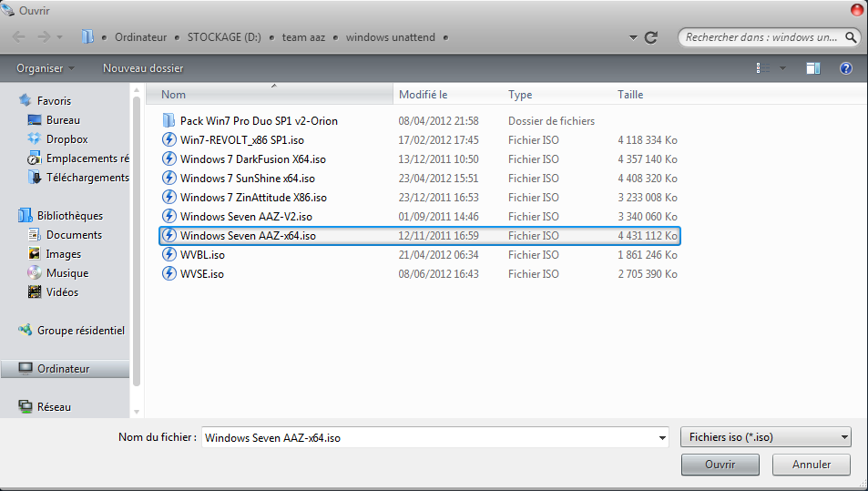This screenshot has height=491, width=868.
Task: Click size 1 861 246 Ko cell
Action: coord(648,255)
